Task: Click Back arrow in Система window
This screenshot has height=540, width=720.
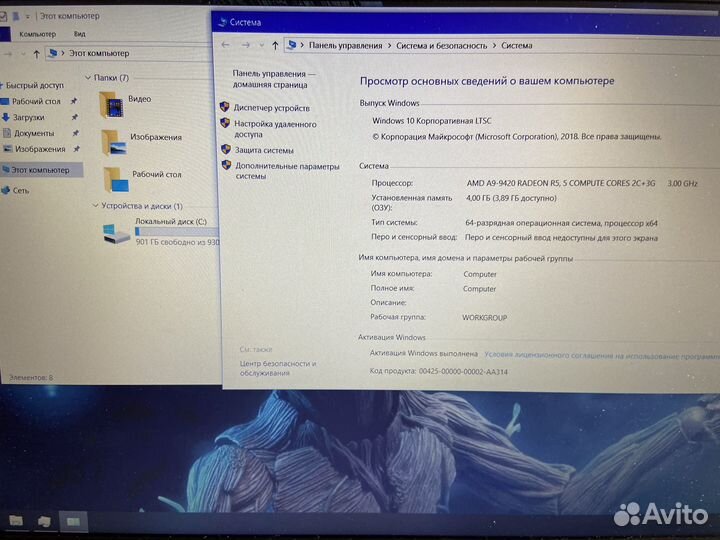Action: [225, 45]
